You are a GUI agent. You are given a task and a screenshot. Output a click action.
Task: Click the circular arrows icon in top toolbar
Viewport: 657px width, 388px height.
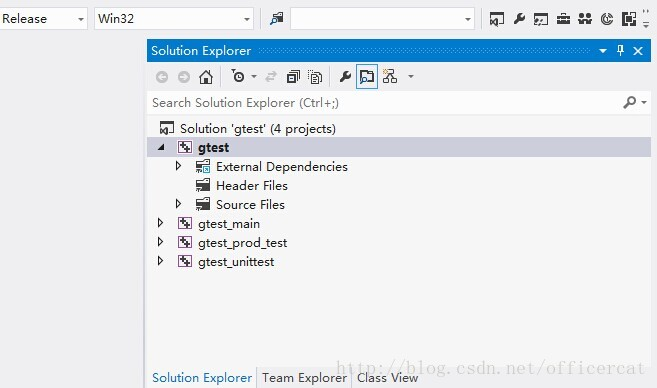(607, 19)
